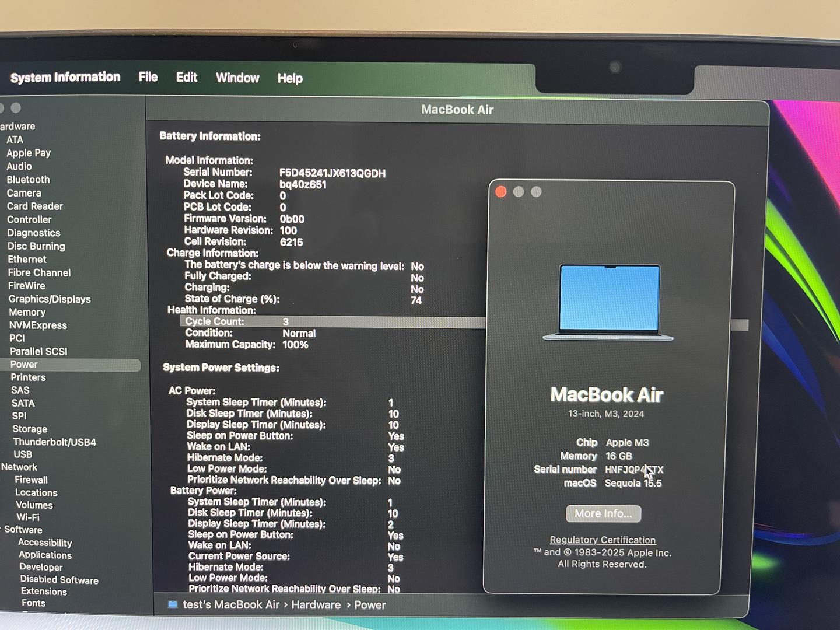Select Parallel SCSI in the sidebar

point(38,351)
